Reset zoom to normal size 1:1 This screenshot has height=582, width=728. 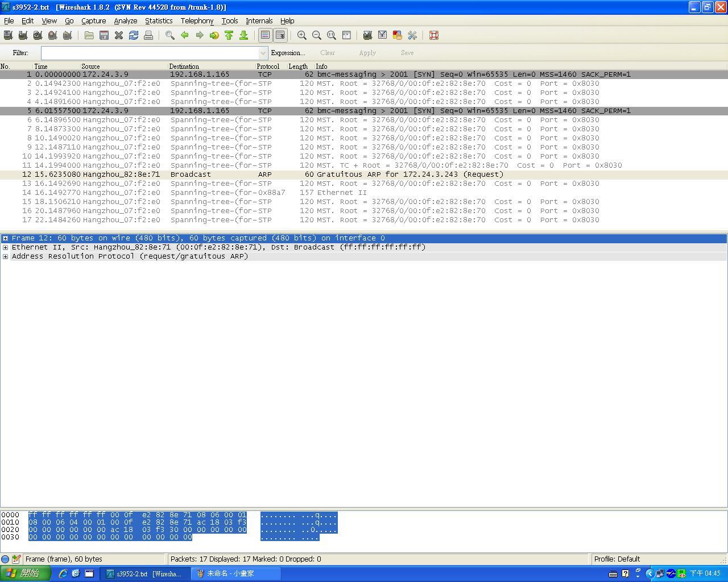(x=332, y=35)
